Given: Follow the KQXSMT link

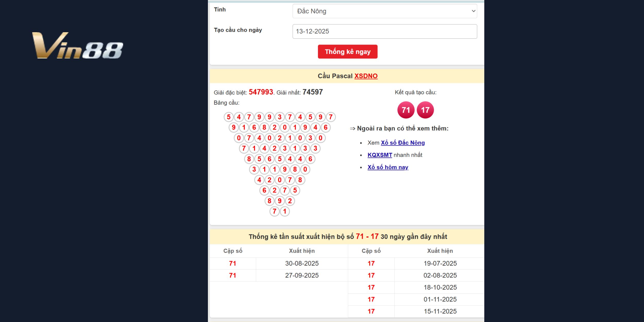Looking at the screenshot, I should 380,155.
